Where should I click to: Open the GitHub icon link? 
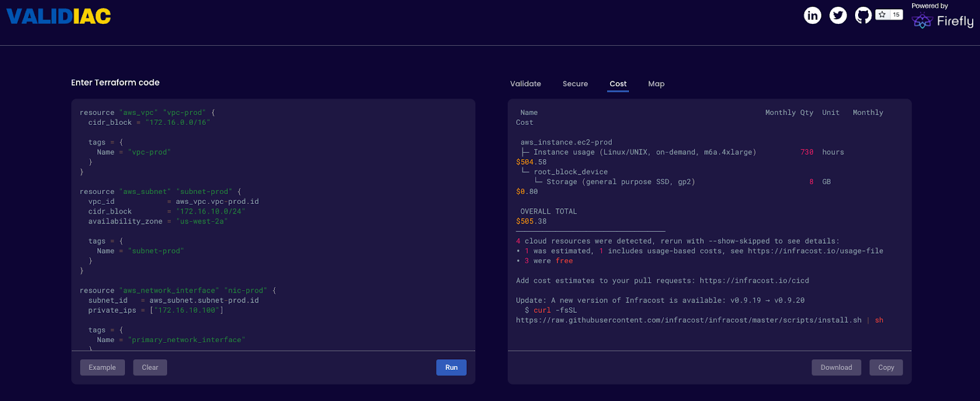tap(863, 15)
